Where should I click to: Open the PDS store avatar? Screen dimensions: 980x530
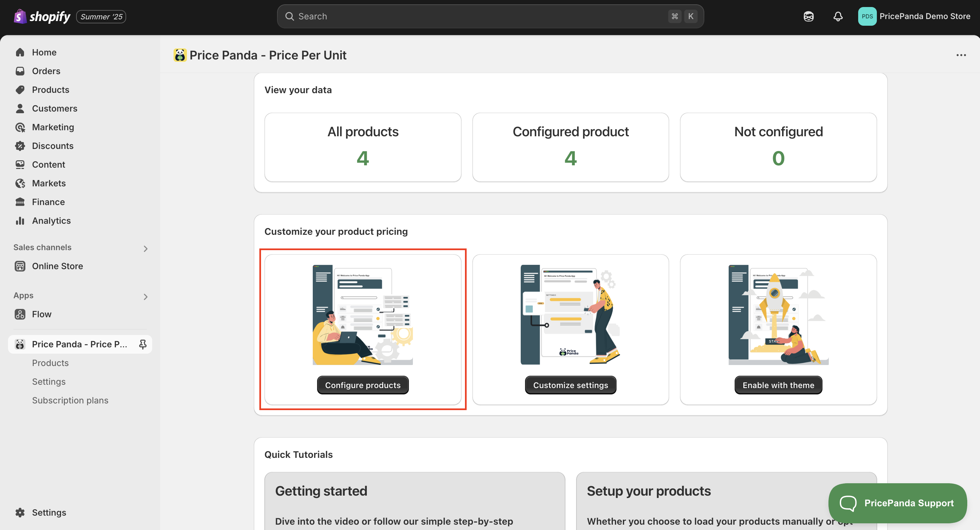tap(867, 16)
